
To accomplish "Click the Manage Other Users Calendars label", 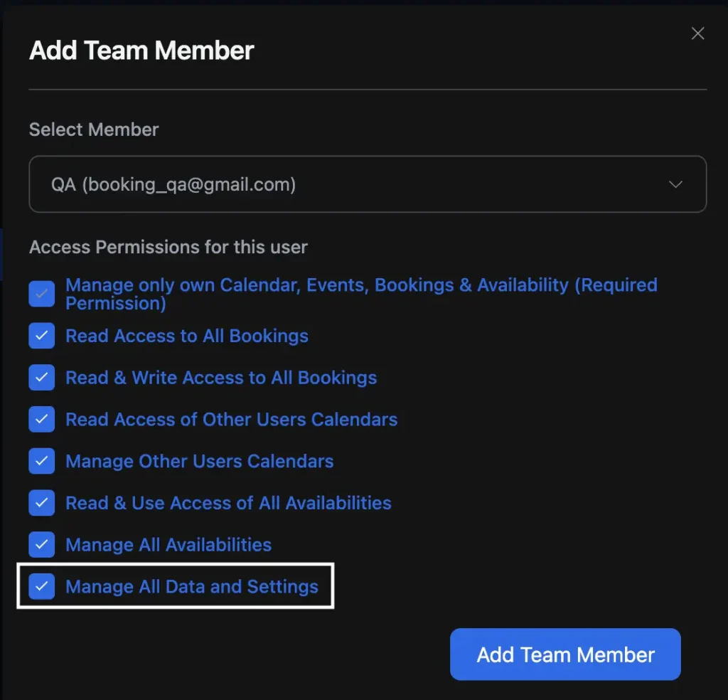I will click(199, 461).
